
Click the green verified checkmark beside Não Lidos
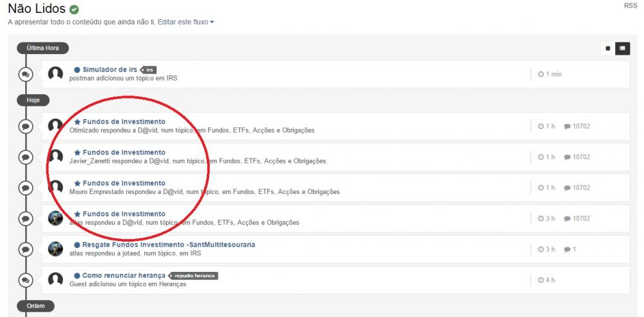74,10
